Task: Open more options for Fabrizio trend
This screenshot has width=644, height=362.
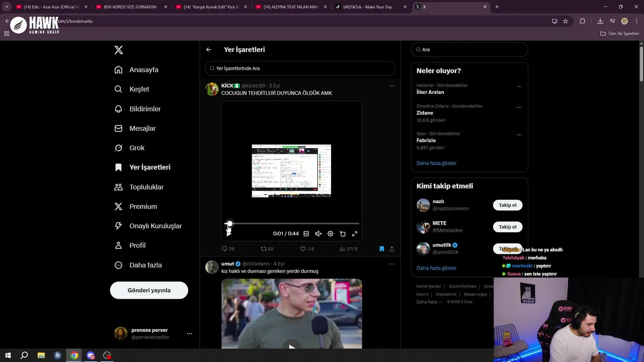Action: pos(519,135)
